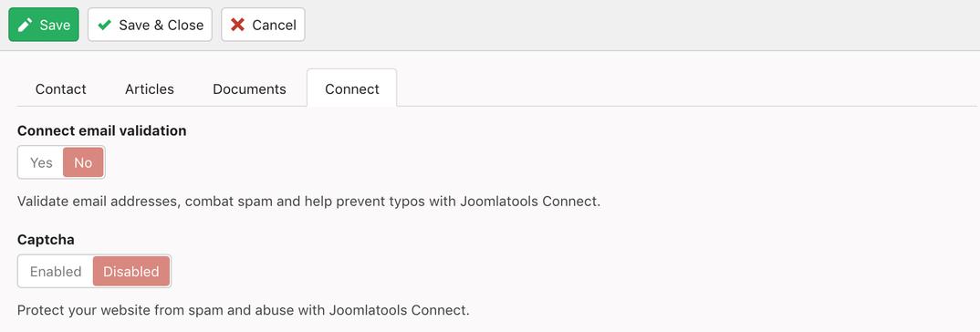
Task: Cancel the configuration changes
Action: coord(263,25)
